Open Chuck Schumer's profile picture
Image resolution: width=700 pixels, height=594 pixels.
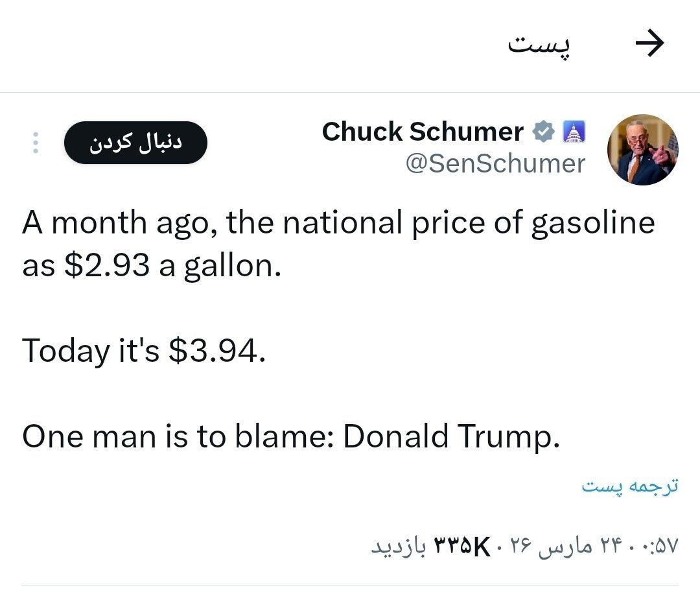point(642,150)
